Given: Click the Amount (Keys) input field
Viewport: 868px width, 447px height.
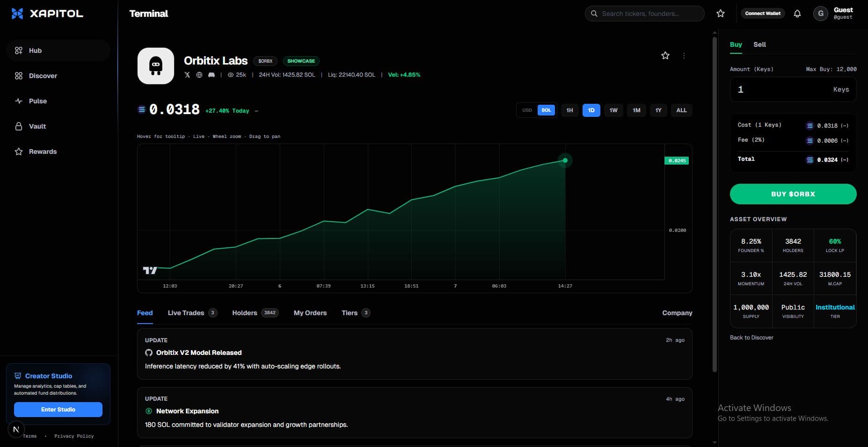Looking at the screenshot, I should pyautogui.click(x=793, y=89).
